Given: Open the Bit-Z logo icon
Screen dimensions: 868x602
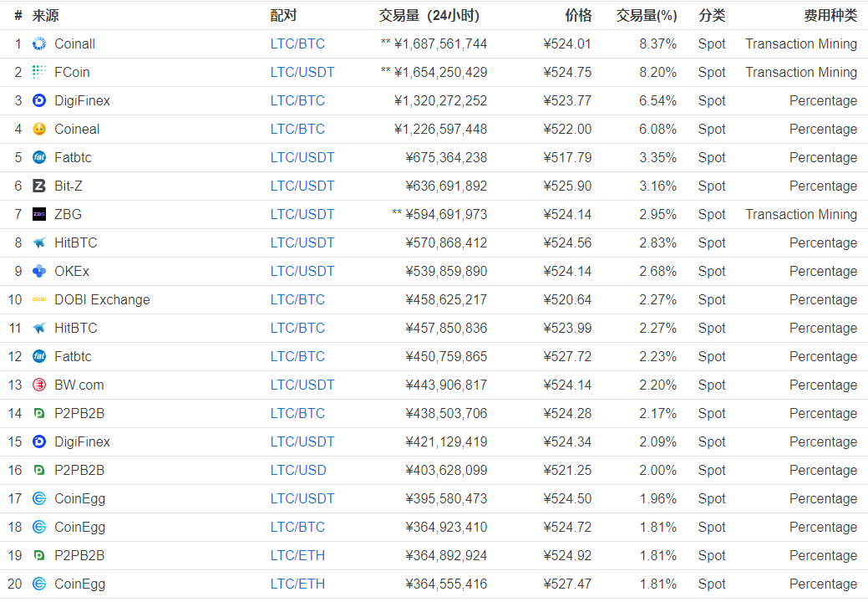Looking at the screenshot, I should point(38,186).
